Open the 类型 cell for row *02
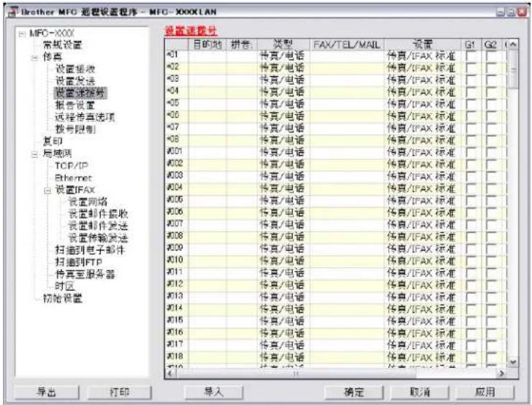Image resolution: width=532 pixels, height=405 pixels. pos(284,68)
